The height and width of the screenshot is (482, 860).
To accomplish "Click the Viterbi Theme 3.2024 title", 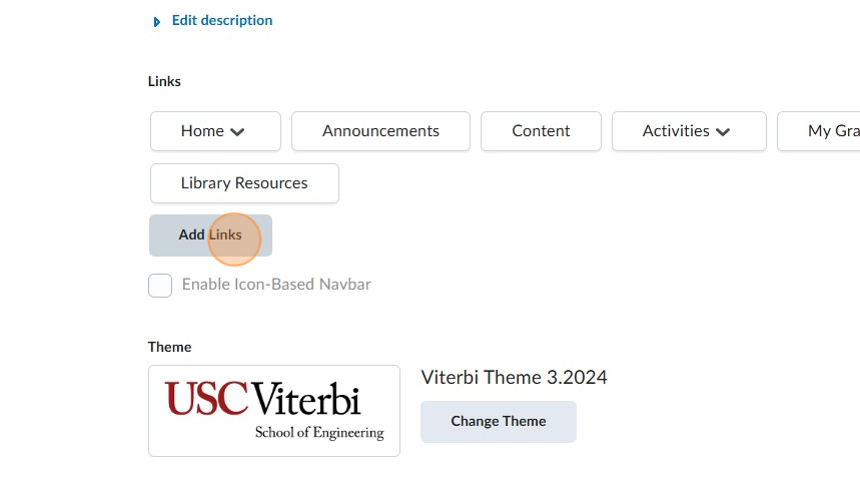I will (x=514, y=377).
